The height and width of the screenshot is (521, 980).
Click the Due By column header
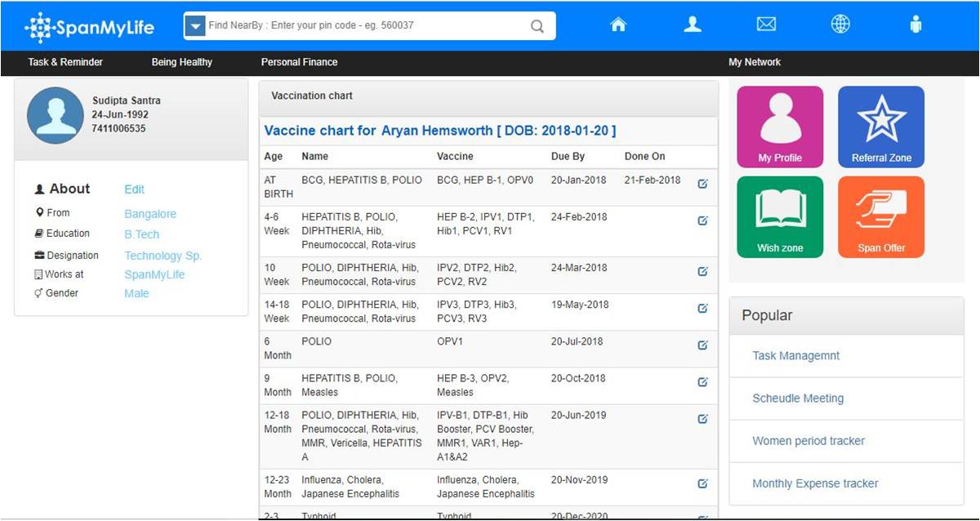[x=568, y=156]
